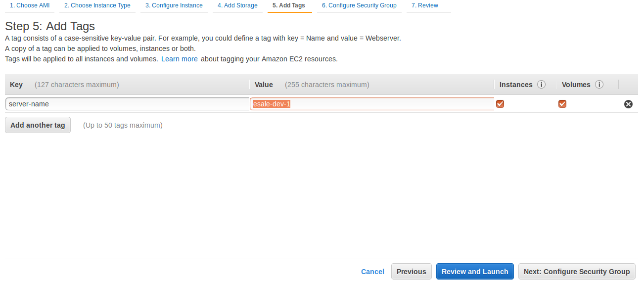Follow the Learn more link
The width and height of the screenshot is (644, 284).
pos(180,59)
